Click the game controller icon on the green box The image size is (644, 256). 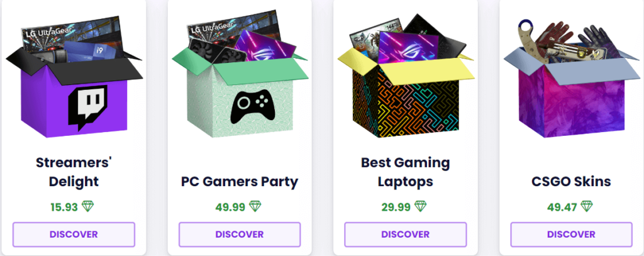click(x=250, y=106)
